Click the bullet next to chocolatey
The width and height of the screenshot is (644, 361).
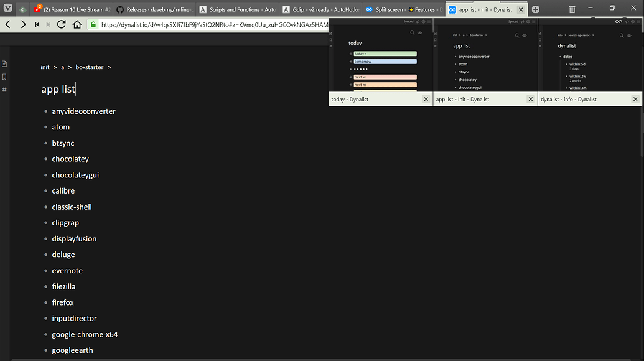(45, 159)
